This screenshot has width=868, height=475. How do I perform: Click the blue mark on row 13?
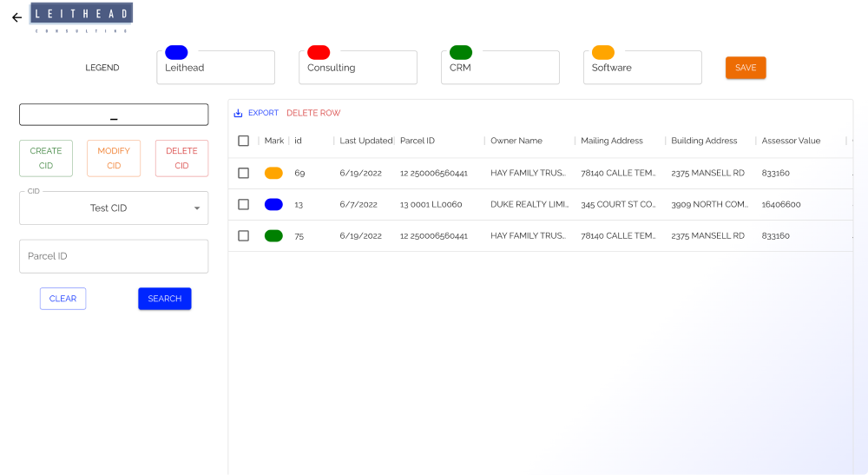273,205
